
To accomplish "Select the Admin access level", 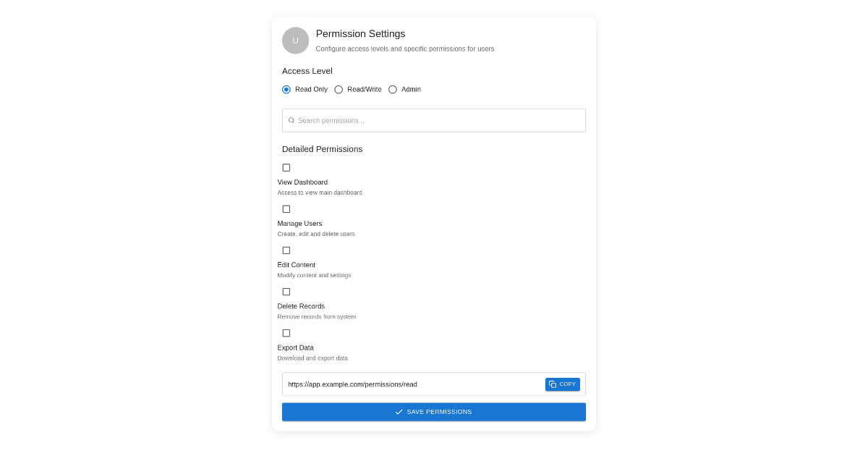I will coord(393,89).
